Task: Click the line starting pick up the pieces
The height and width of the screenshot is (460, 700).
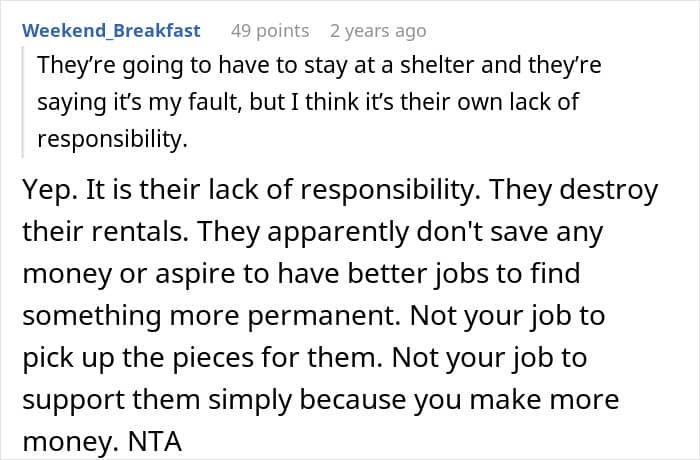Action: click(x=304, y=358)
